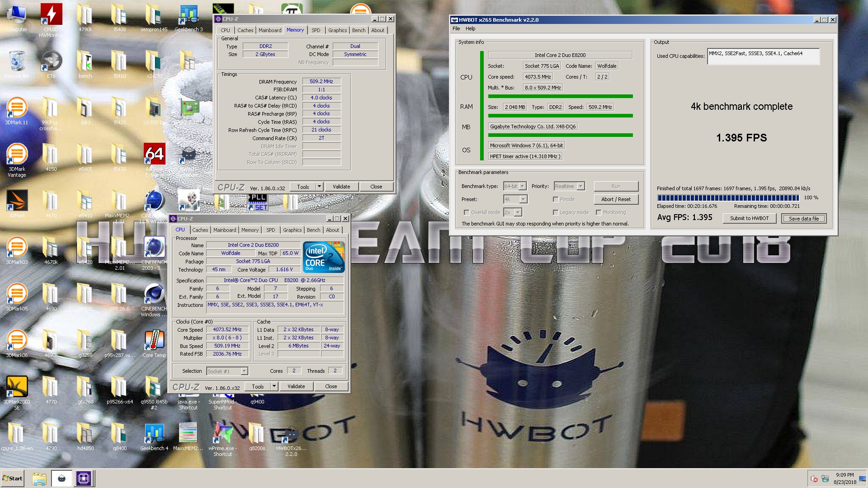Open the Geekbench 4 desktop icon
This screenshot has height=488, width=868.
pyautogui.click(x=154, y=436)
